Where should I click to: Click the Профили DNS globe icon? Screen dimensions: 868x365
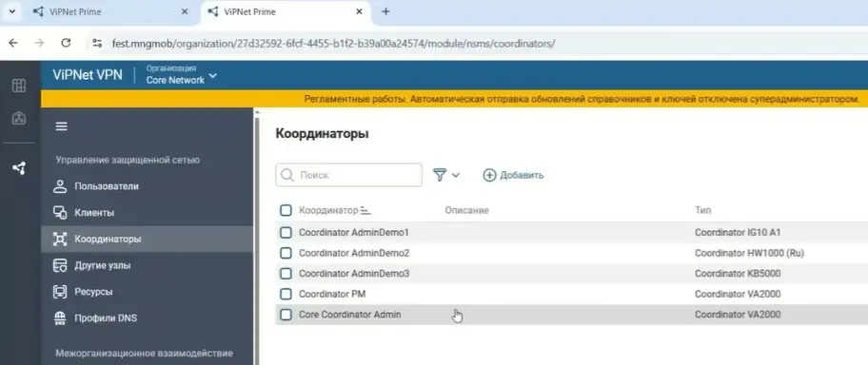60,318
